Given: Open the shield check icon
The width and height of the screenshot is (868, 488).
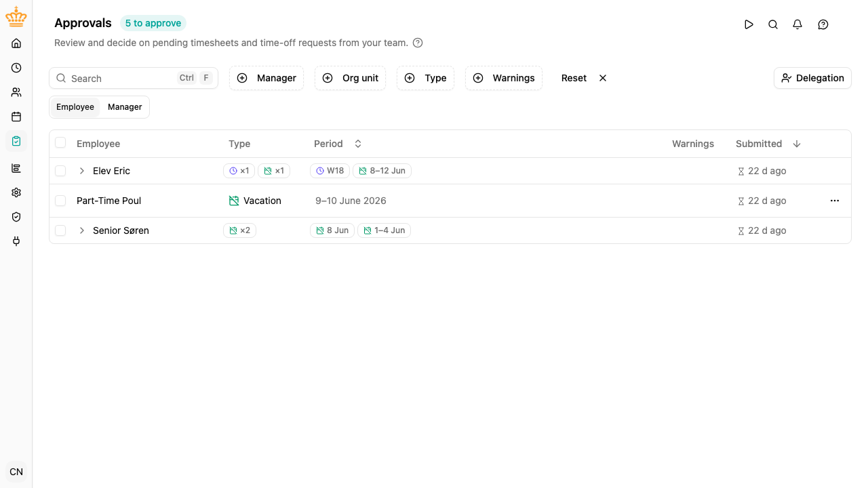Looking at the screenshot, I should click(16, 217).
